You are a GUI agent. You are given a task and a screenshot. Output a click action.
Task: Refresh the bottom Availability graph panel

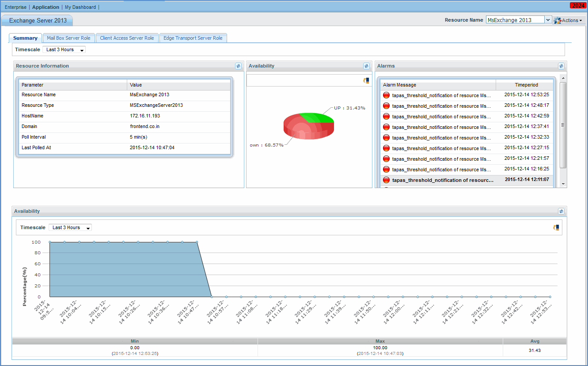tap(561, 211)
